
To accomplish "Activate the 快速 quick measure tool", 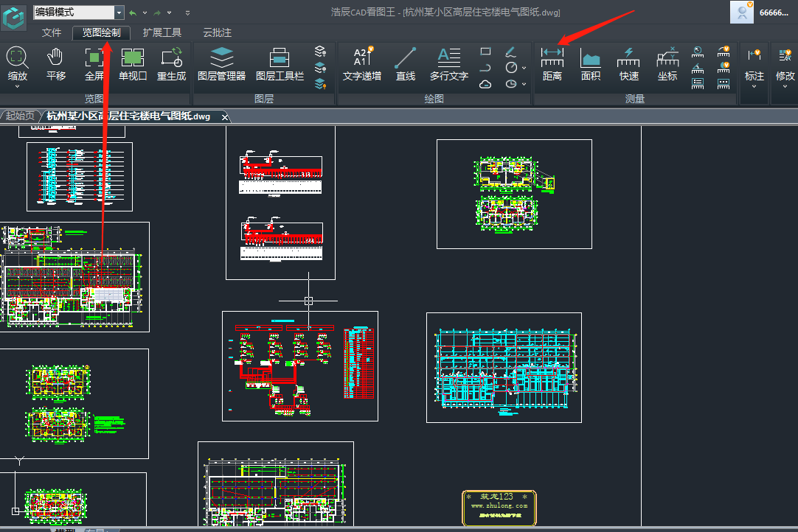I will click(628, 63).
